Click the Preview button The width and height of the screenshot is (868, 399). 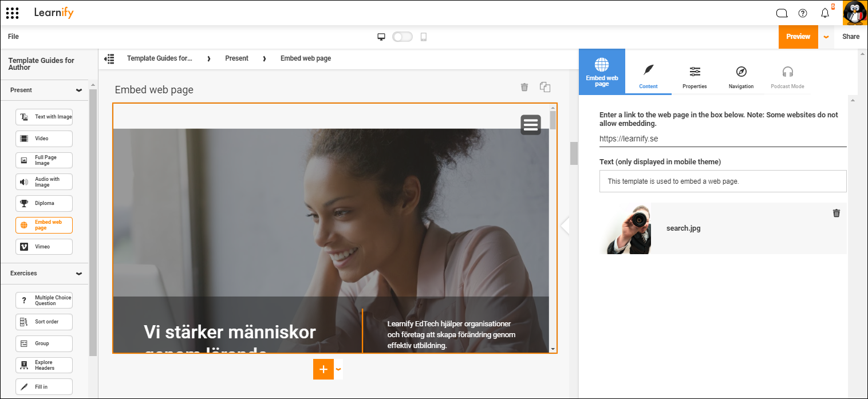point(798,37)
